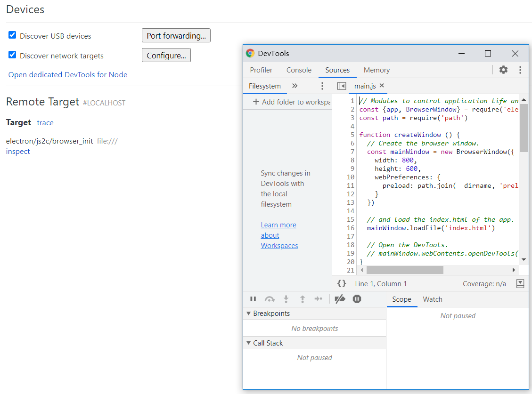Switch to the Console tab
Image resolution: width=532 pixels, height=394 pixels.
point(299,70)
